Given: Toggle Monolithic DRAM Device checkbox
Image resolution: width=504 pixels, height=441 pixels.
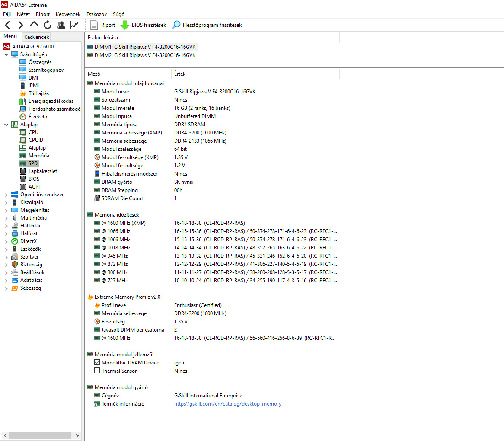Looking at the screenshot, I should pyautogui.click(x=97, y=362).
